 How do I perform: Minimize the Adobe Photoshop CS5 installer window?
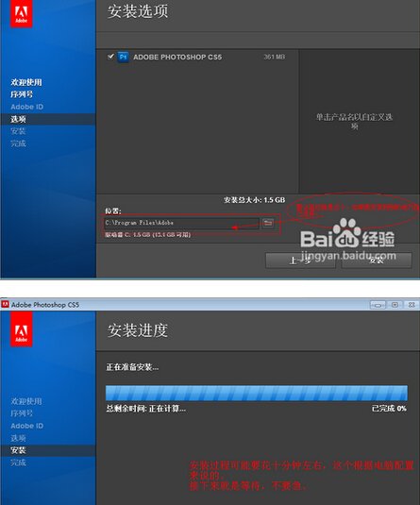point(378,305)
